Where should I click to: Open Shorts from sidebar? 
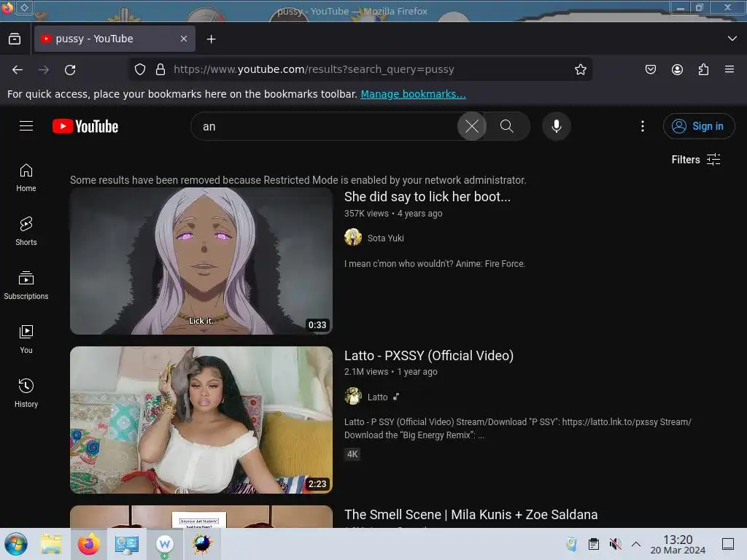click(26, 231)
